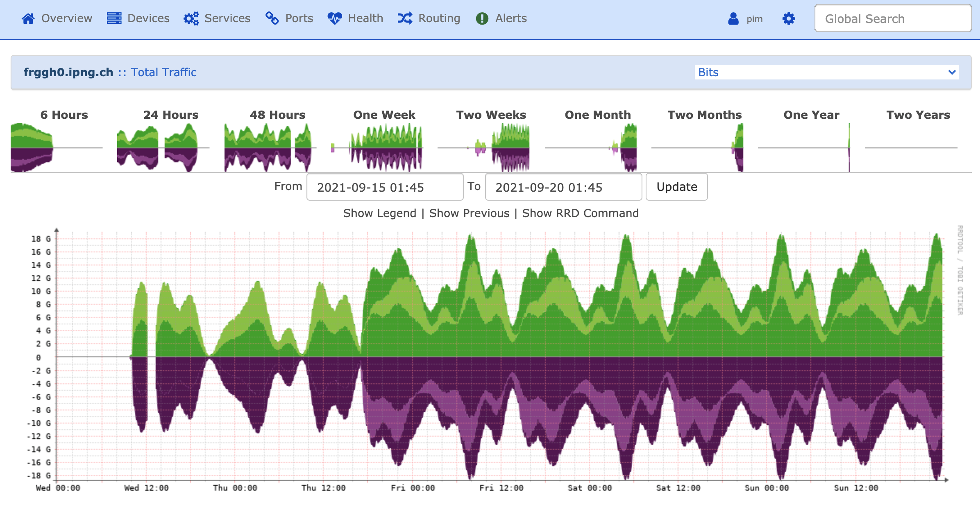The width and height of the screenshot is (980, 530).
Task: Click the Overview home icon
Action: point(28,18)
